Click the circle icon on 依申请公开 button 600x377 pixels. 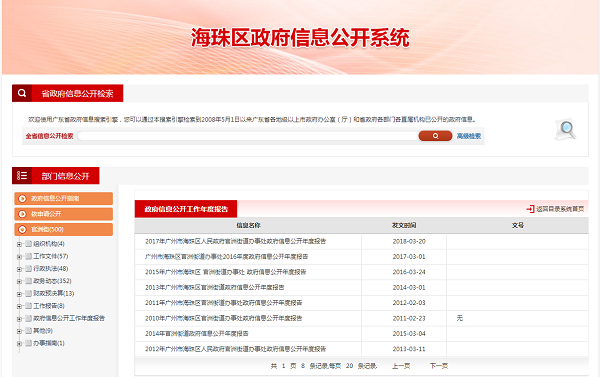tap(22, 214)
